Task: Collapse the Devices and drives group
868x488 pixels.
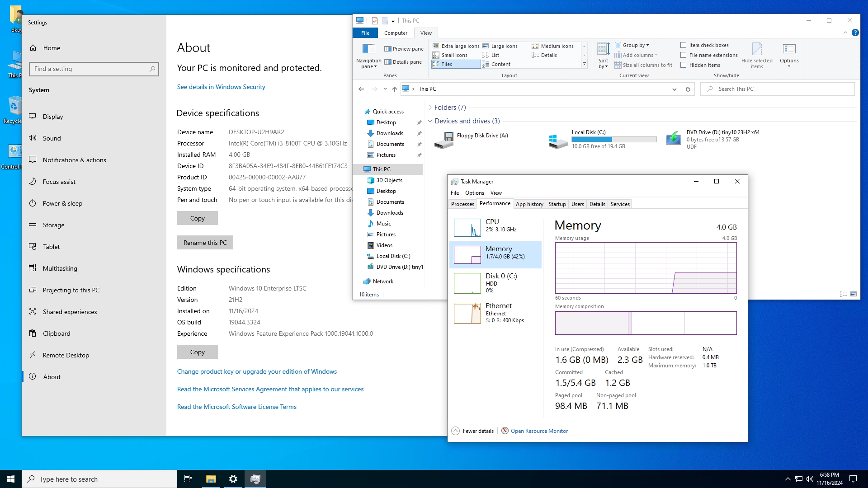Action: (429, 121)
